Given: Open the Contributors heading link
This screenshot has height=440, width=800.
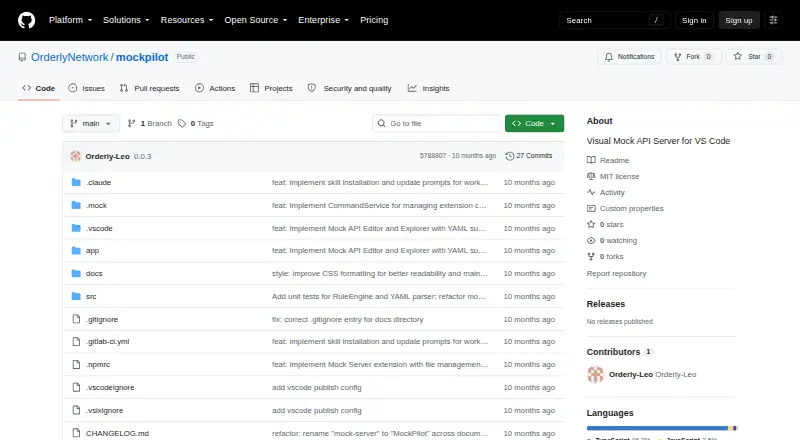Looking at the screenshot, I should coord(619,352).
